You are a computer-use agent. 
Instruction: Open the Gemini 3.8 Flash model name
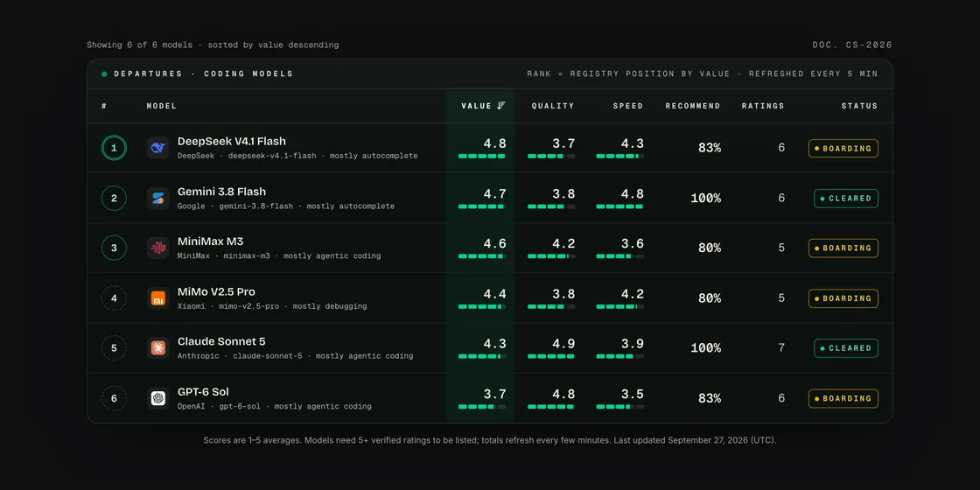pyautogui.click(x=221, y=192)
